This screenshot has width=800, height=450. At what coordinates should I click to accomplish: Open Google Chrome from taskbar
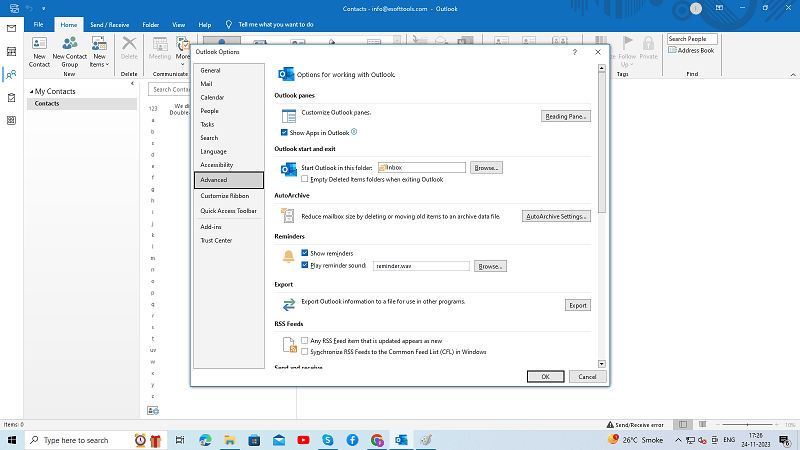[377, 440]
